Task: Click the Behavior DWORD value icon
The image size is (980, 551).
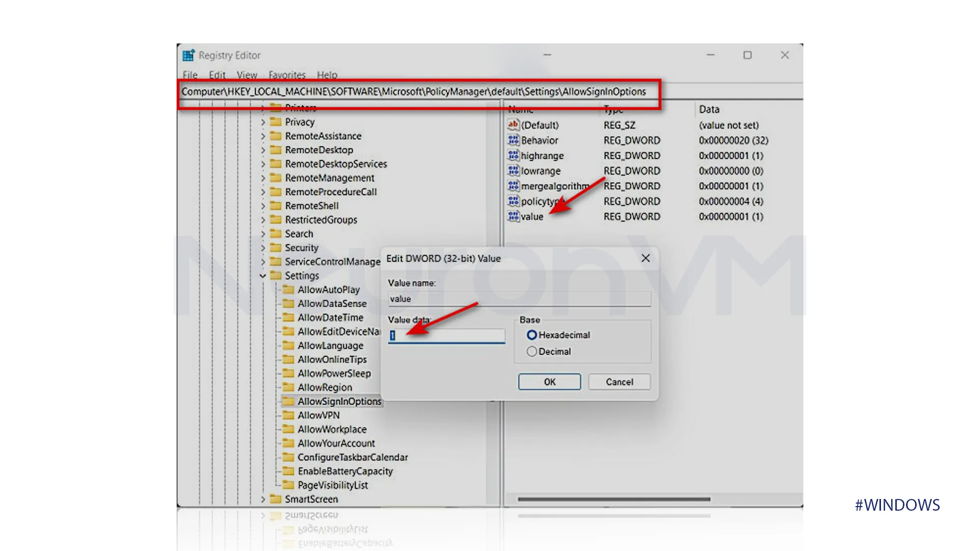Action: (513, 140)
